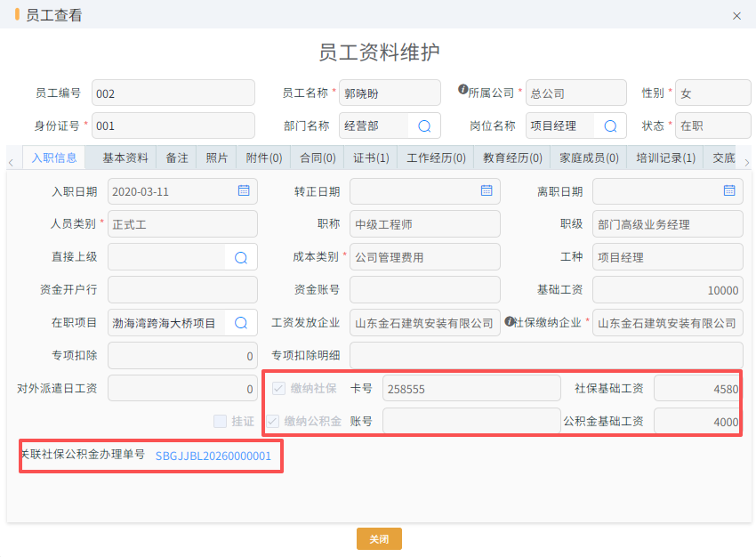Open calendar picker for 入职日期

click(244, 191)
